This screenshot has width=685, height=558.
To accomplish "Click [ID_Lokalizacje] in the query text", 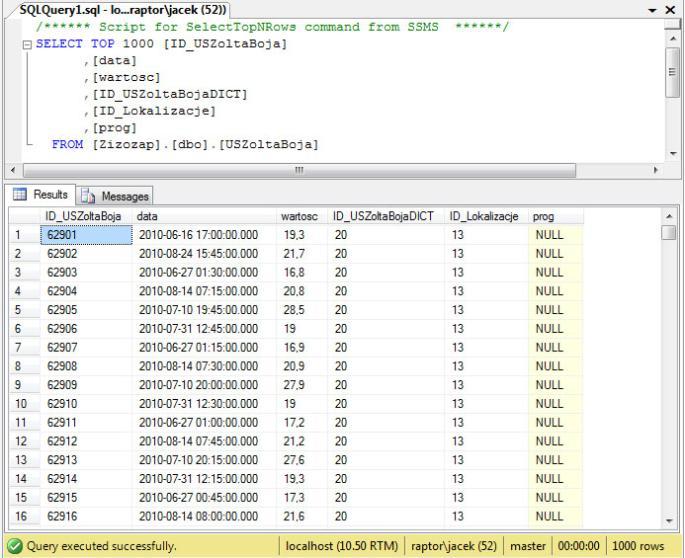I will click(x=154, y=111).
